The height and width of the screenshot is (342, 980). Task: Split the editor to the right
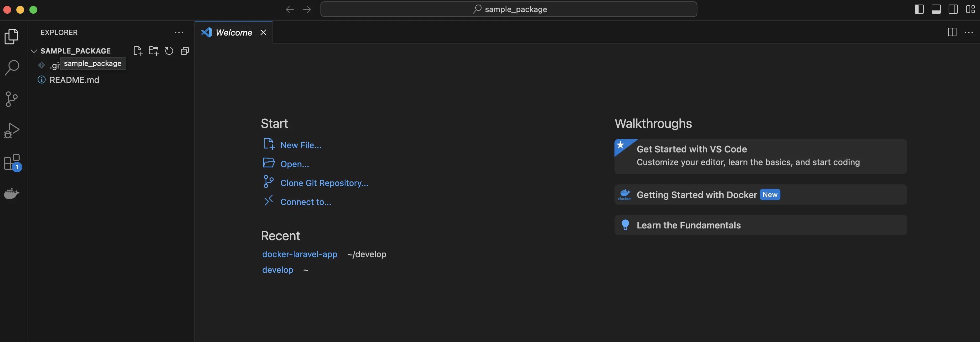click(952, 32)
